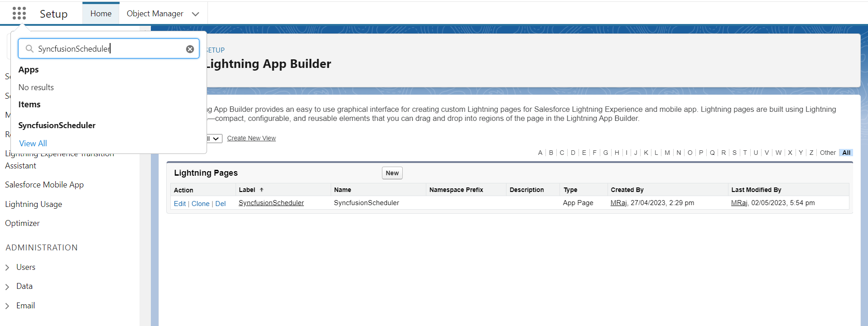Sort by the Name column header

coord(342,190)
